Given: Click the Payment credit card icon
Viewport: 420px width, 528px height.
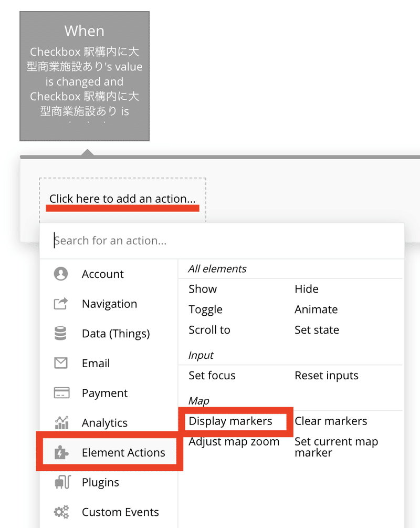Looking at the screenshot, I should [x=61, y=392].
